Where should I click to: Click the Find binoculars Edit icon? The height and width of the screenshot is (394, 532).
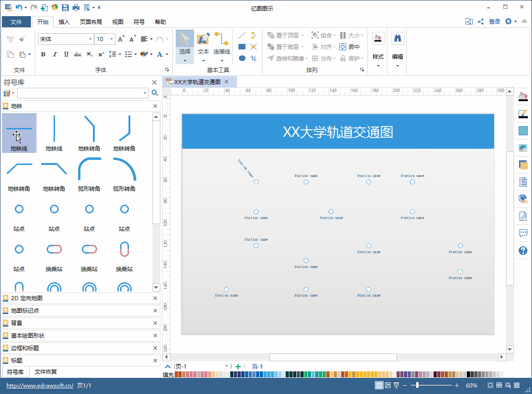click(397, 39)
